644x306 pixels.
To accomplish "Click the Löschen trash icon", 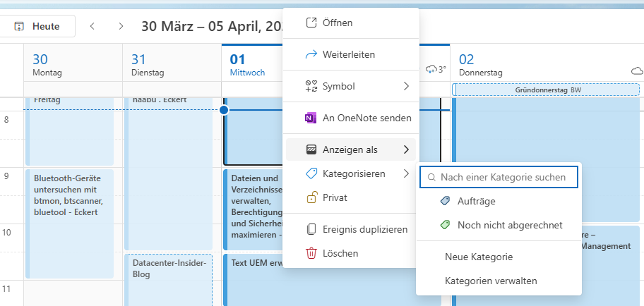I will [311, 253].
